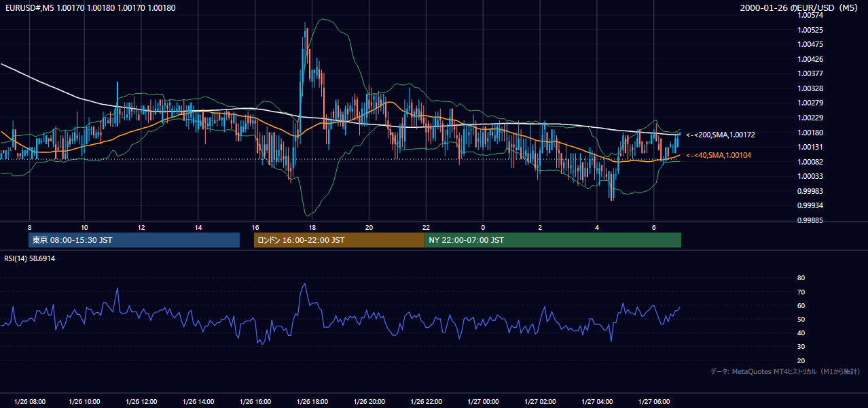868x408 pixels.
Task: Click the 1.00328 price axis label
Action: [x=810, y=88]
